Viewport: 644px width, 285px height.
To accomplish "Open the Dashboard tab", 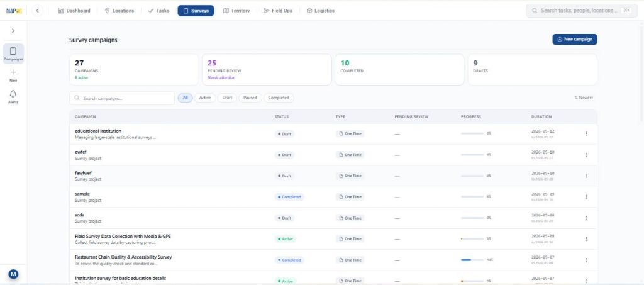I will [74, 11].
